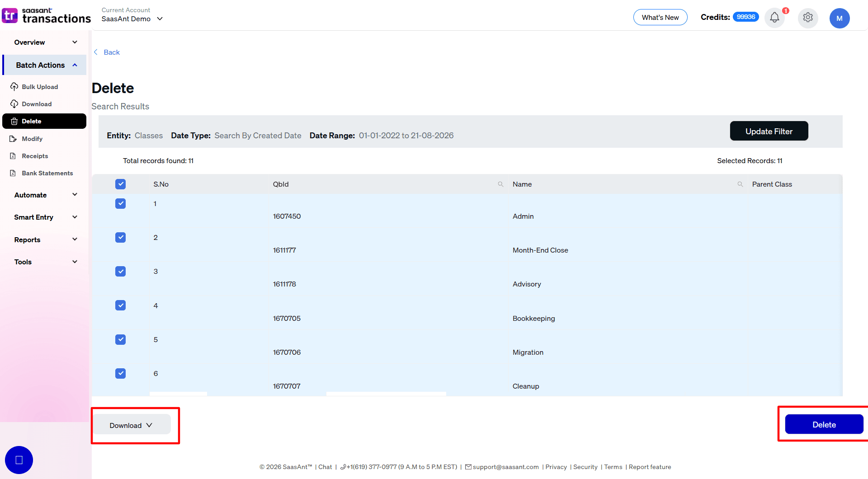Expand the Overview menu chevron

click(x=75, y=42)
